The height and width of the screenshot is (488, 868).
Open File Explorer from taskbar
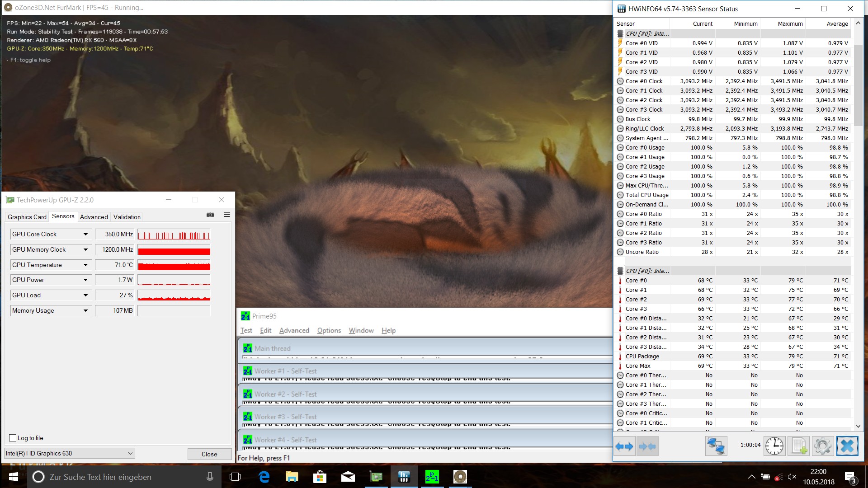pyautogui.click(x=292, y=477)
